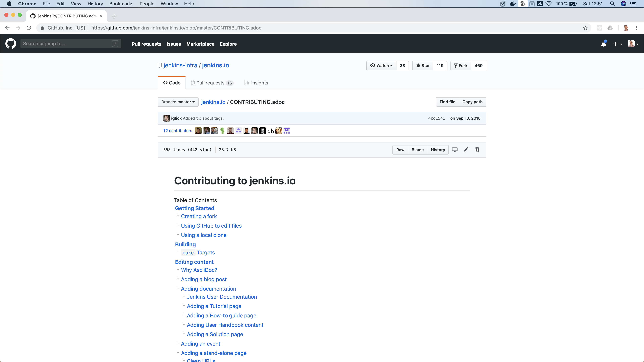Jump to Editing content section
The image size is (644, 362).
pyautogui.click(x=194, y=262)
